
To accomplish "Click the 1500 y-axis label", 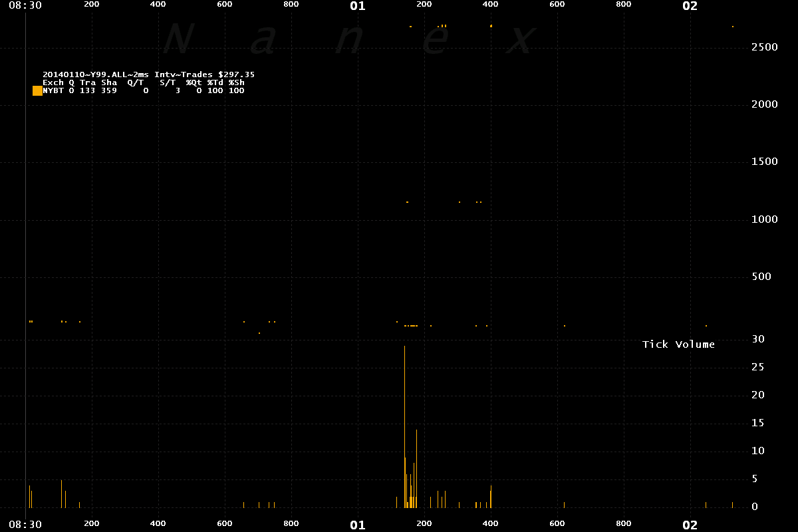I will click(765, 162).
